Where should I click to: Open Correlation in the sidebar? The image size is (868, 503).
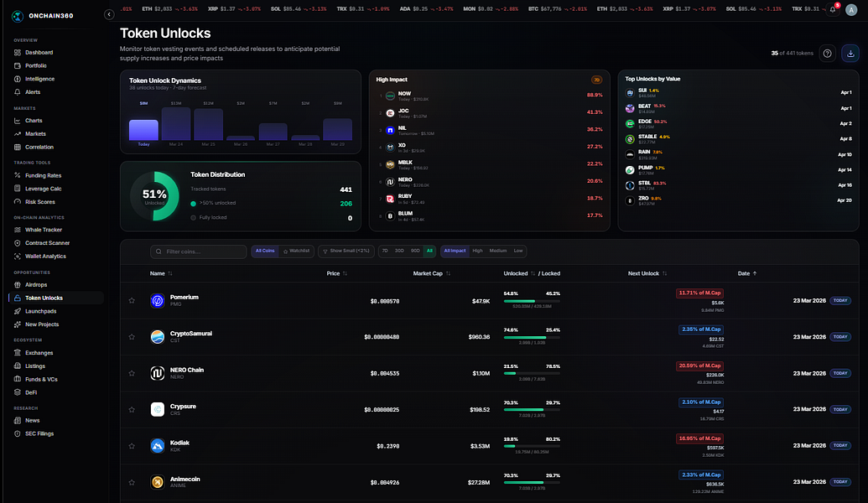click(x=56, y=148)
